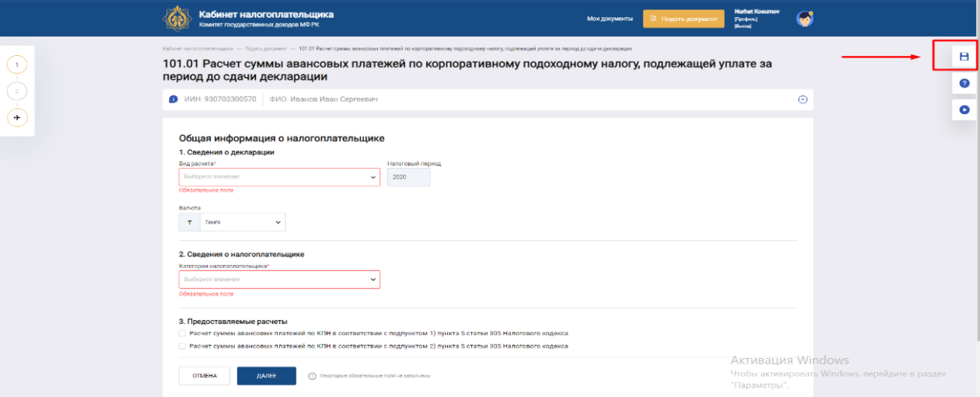Click ФИО Иванов Иван Сергеевич text
The width and height of the screenshot is (980, 397).
[324, 99]
